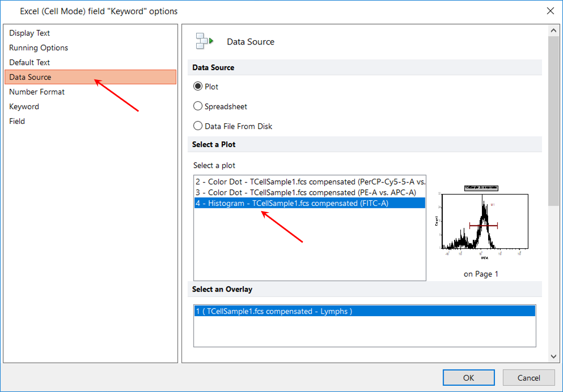This screenshot has width=563, height=392.
Task: Pick plot 3 Color Dot PE-A vs. APC-A
Action: pyautogui.click(x=310, y=192)
